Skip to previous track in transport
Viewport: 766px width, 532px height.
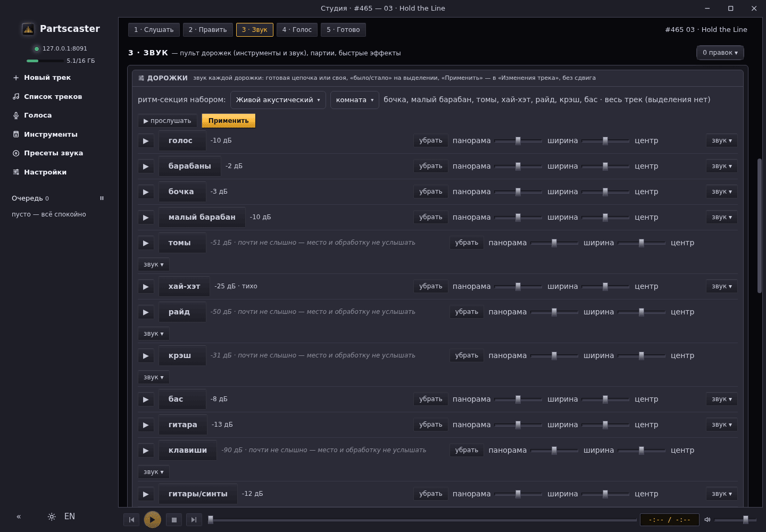[x=131, y=520]
